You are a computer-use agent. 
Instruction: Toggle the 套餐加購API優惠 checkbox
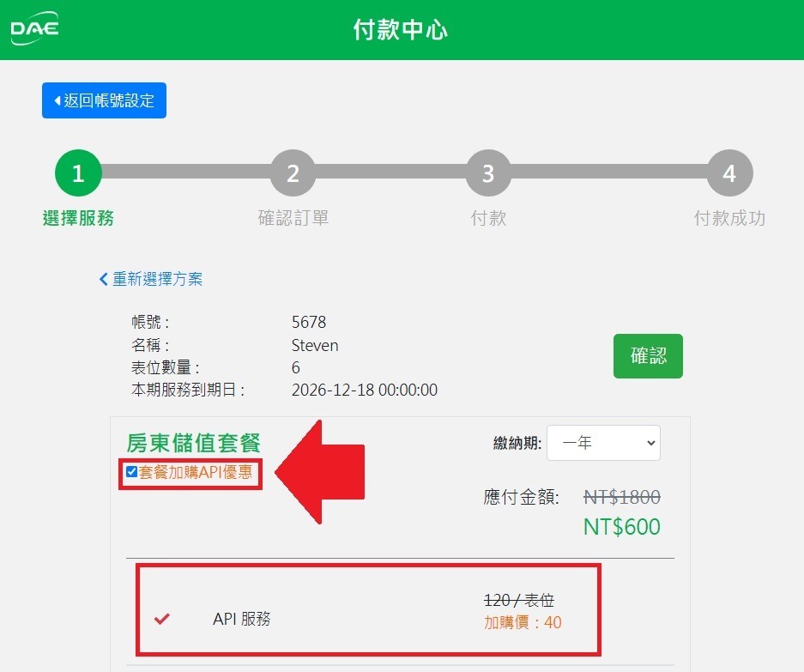(131, 472)
